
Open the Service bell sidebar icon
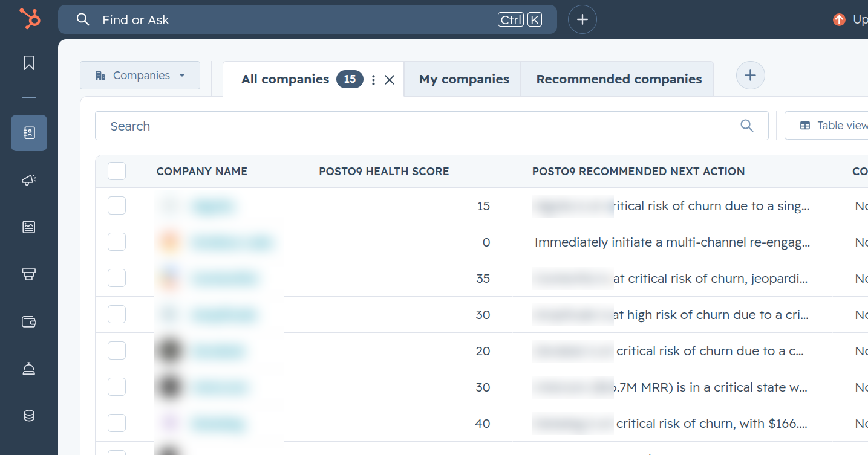[x=29, y=368]
